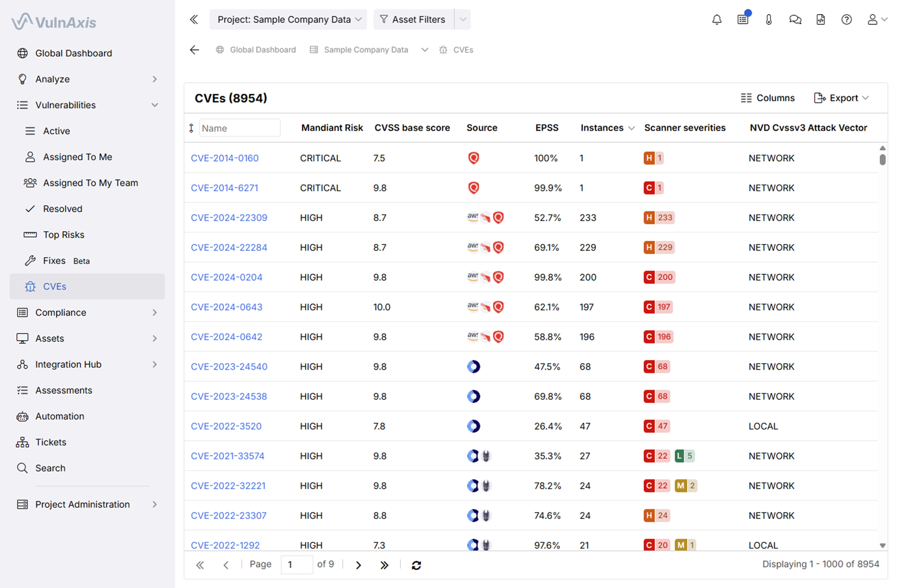Go back using left arrow icon
Viewport: 900px width, 588px height.
pos(194,49)
